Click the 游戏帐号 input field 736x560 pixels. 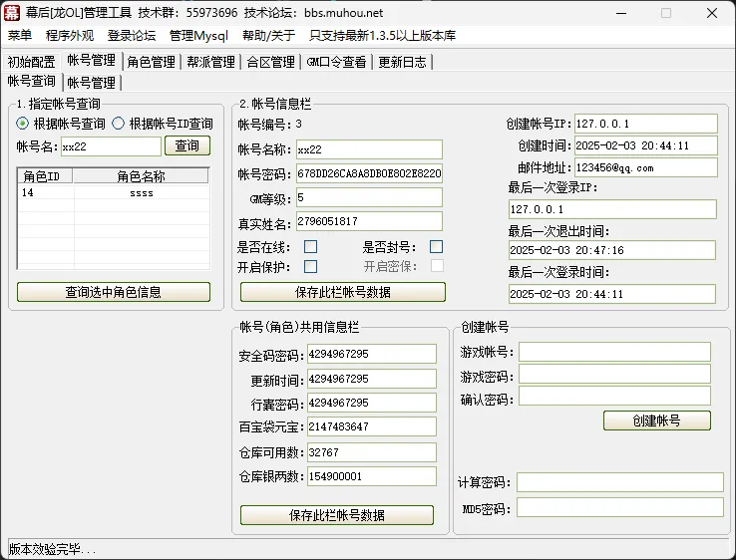click(613, 352)
